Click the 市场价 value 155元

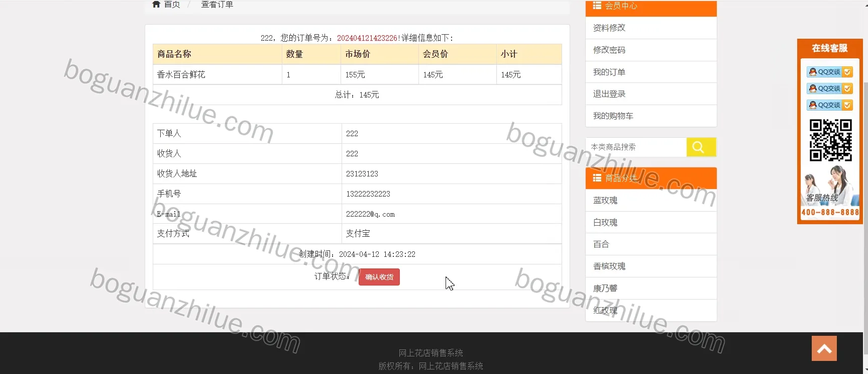pos(355,75)
